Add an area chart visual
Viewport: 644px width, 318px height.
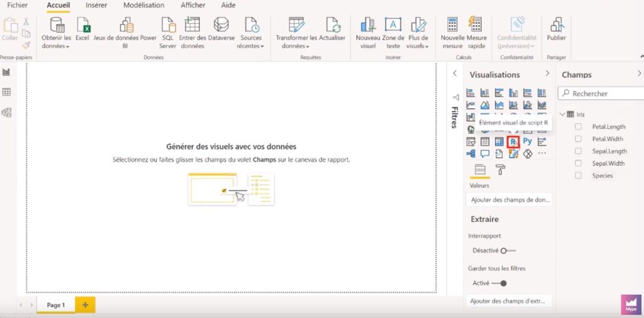(485, 106)
